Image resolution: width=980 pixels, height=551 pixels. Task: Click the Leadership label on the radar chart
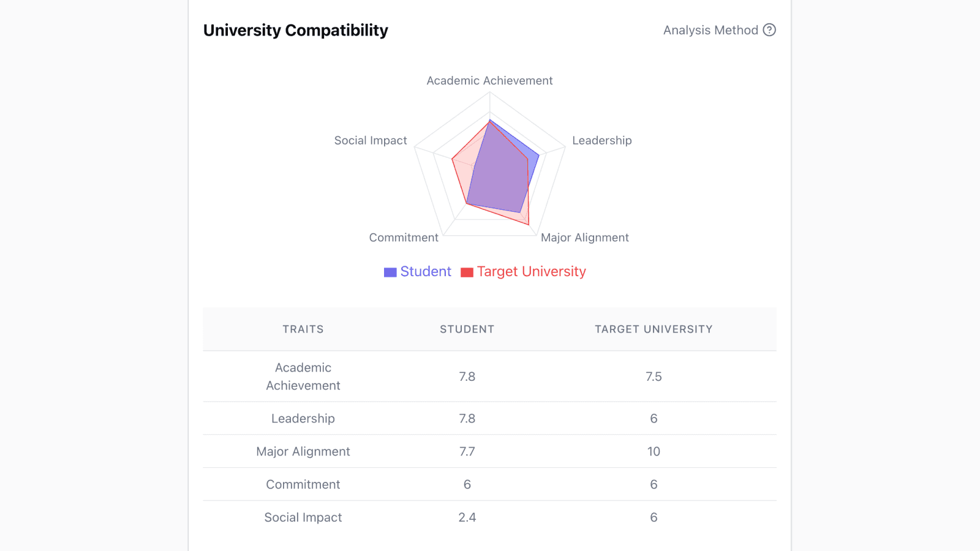(602, 140)
